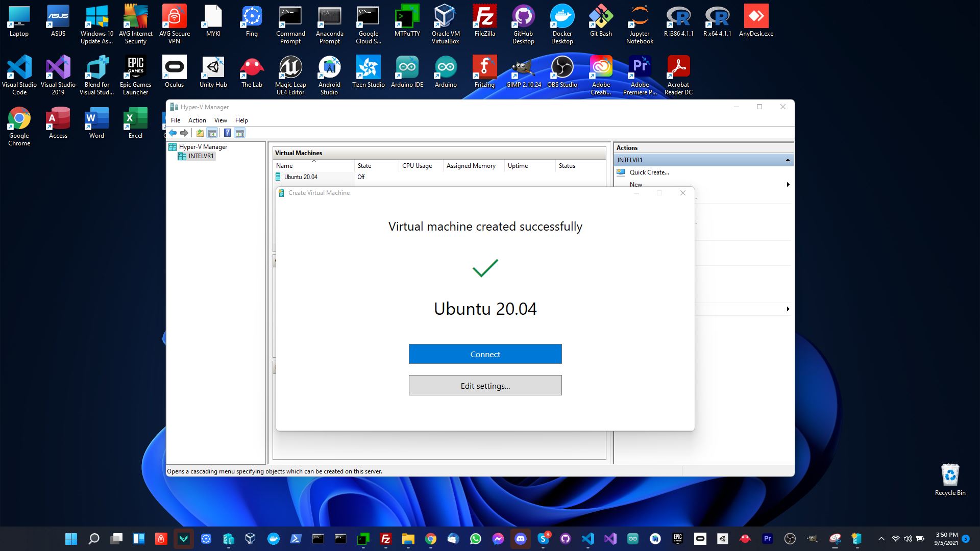Open the Oracle VM VirtualBox desktop icon

446,24
